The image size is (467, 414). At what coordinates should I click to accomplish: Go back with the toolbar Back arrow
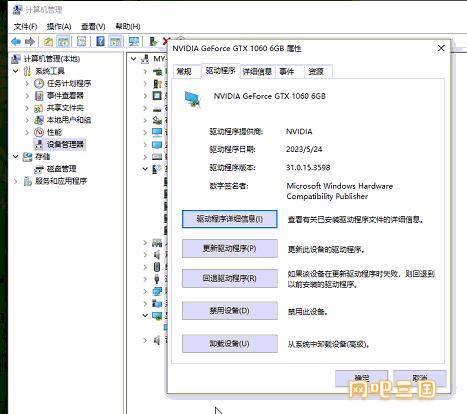(16, 42)
